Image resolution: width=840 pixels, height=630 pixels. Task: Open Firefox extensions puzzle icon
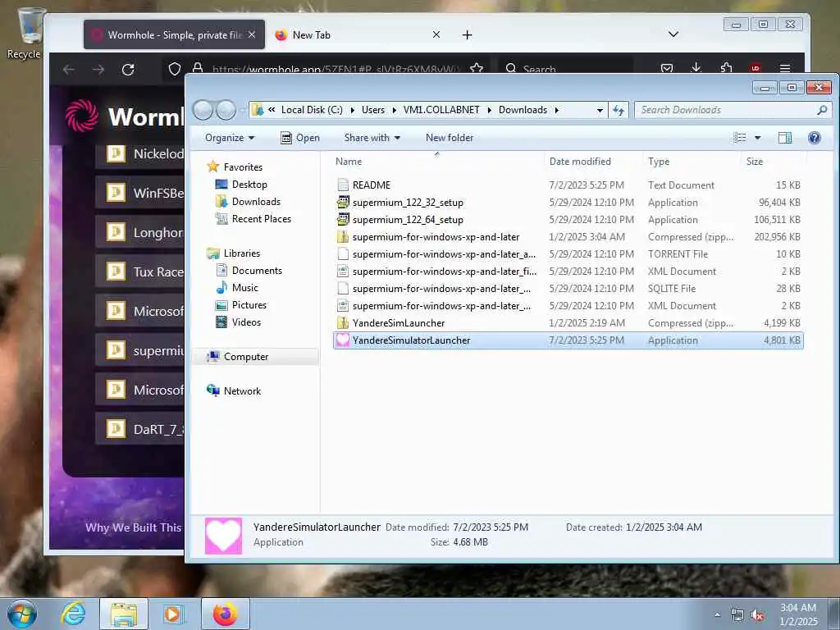pyautogui.click(x=726, y=68)
